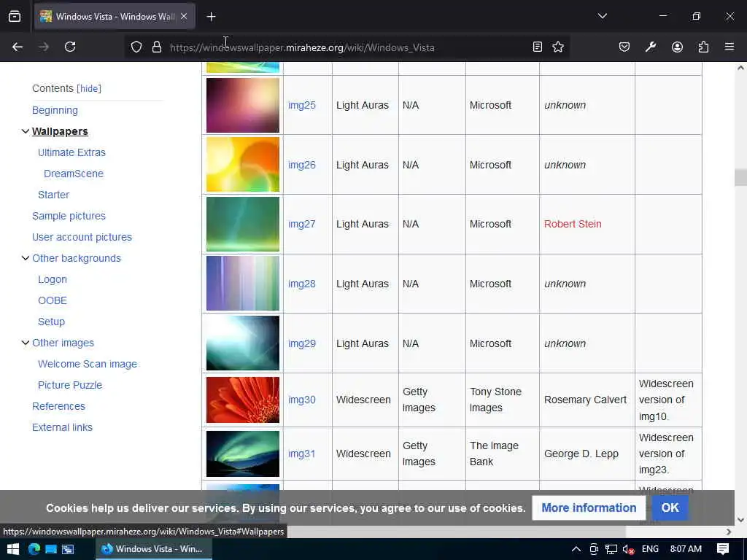Viewport: 747px width, 560px height.
Task: Show hidden tray icons chevron
Action: click(x=576, y=549)
